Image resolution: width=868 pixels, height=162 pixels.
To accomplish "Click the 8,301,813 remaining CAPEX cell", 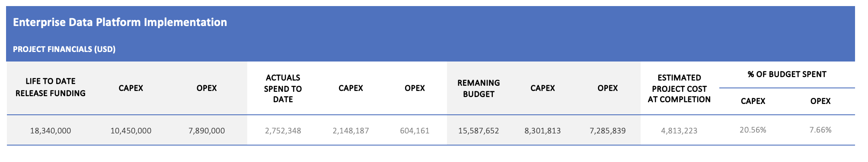I will 542,130.
